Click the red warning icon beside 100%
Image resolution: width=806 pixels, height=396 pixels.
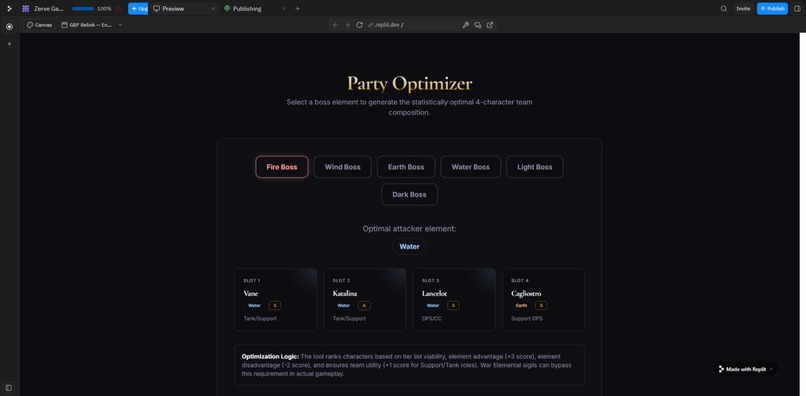119,9
